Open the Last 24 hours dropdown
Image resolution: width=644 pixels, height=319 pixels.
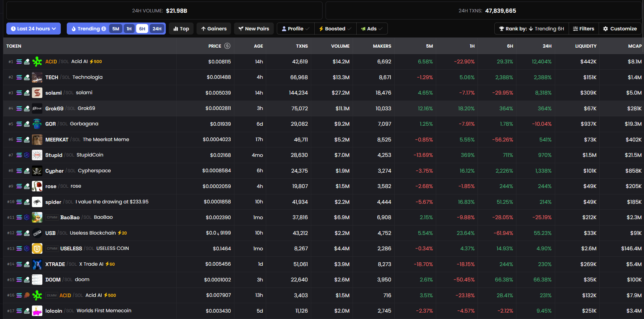[x=33, y=29]
